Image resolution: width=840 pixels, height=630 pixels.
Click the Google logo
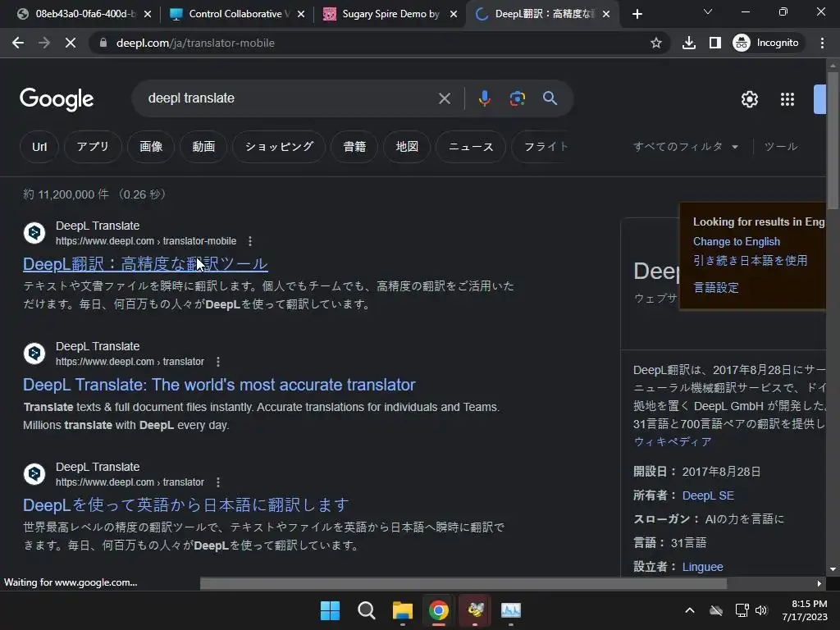point(57,99)
